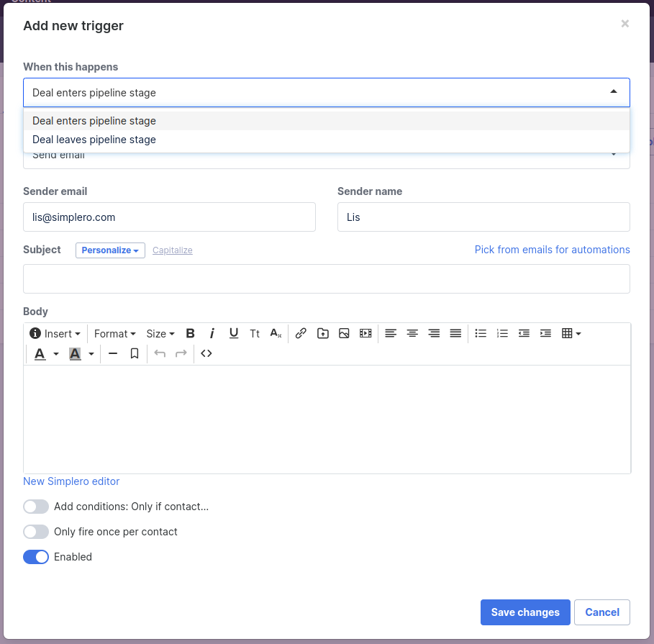The width and height of the screenshot is (654, 644).
Task: Click into the Sender name field
Action: (483, 217)
